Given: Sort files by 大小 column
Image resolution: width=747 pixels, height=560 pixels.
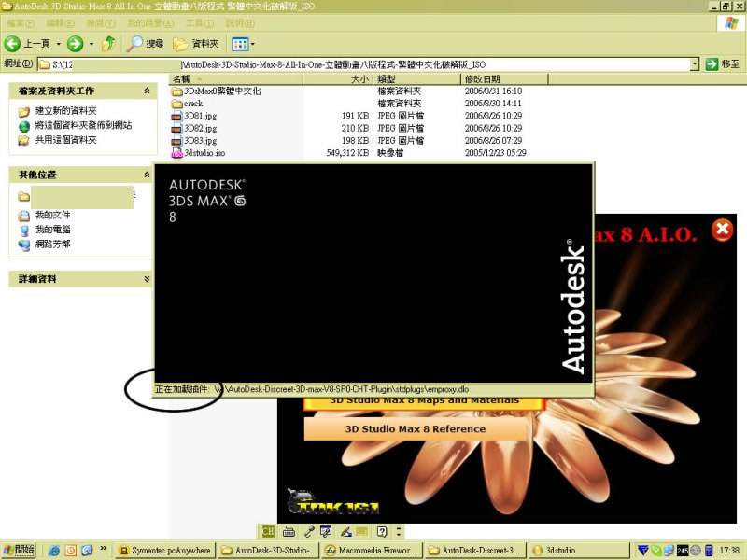Looking at the screenshot, I should [338, 79].
